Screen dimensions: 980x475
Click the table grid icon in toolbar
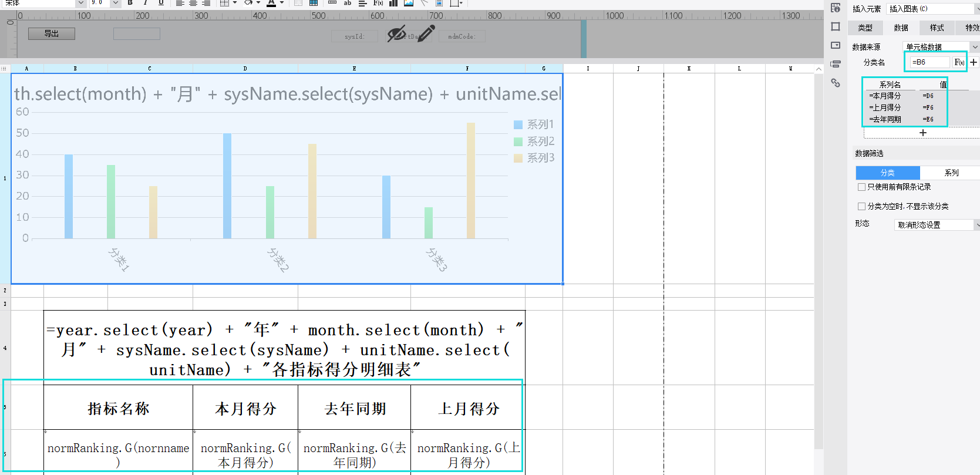pyautogui.click(x=314, y=3)
